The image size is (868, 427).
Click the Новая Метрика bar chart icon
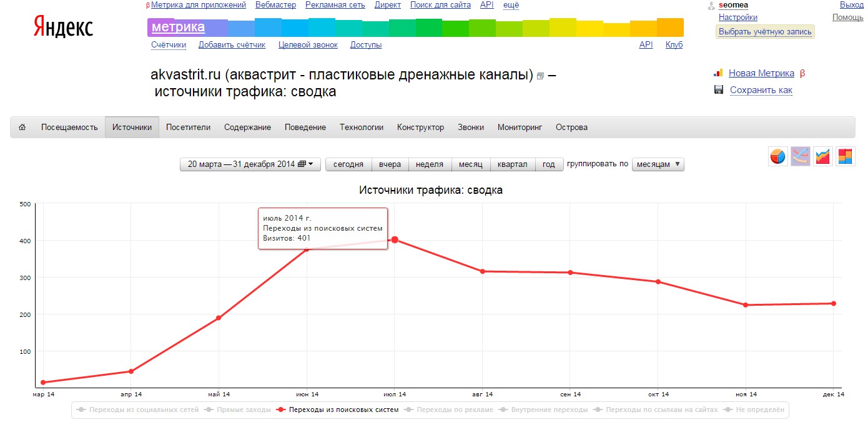click(x=719, y=73)
